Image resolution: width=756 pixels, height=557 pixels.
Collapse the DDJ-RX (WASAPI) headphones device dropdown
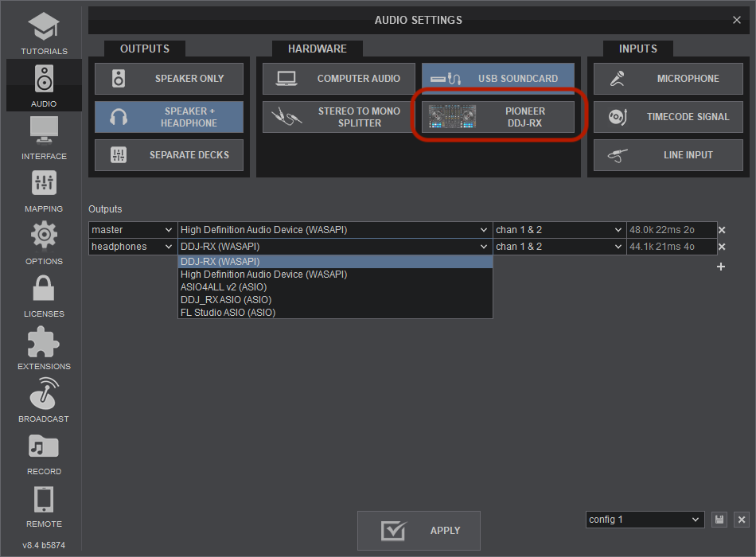[x=335, y=247]
